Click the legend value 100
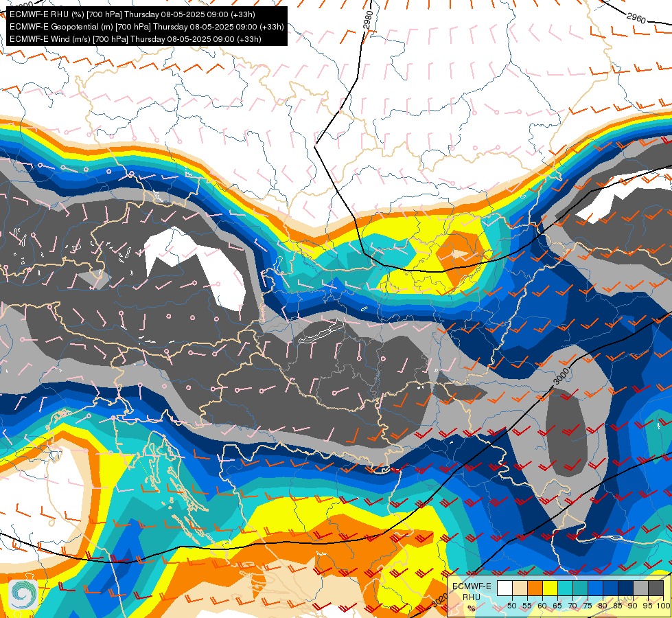672x618 pixels. point(664,606)
